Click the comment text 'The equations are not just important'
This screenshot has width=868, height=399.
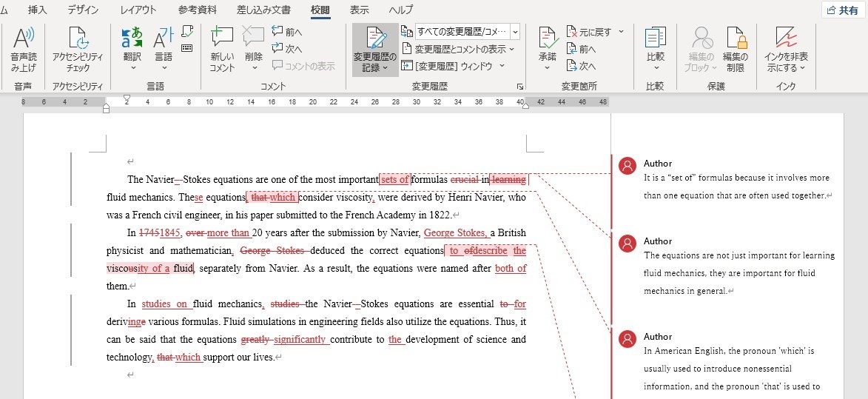click(x=739, y=273)
